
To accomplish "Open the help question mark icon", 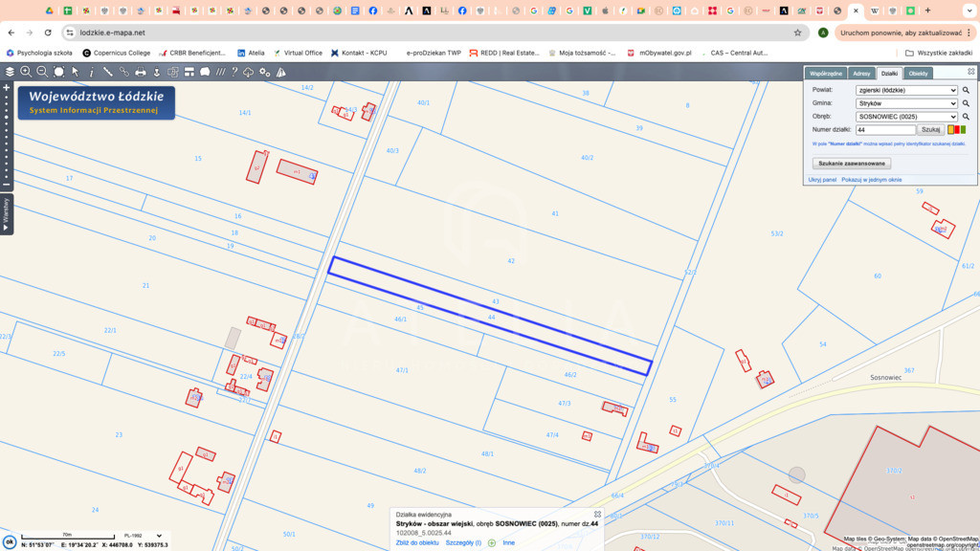I will coord(234,72).
